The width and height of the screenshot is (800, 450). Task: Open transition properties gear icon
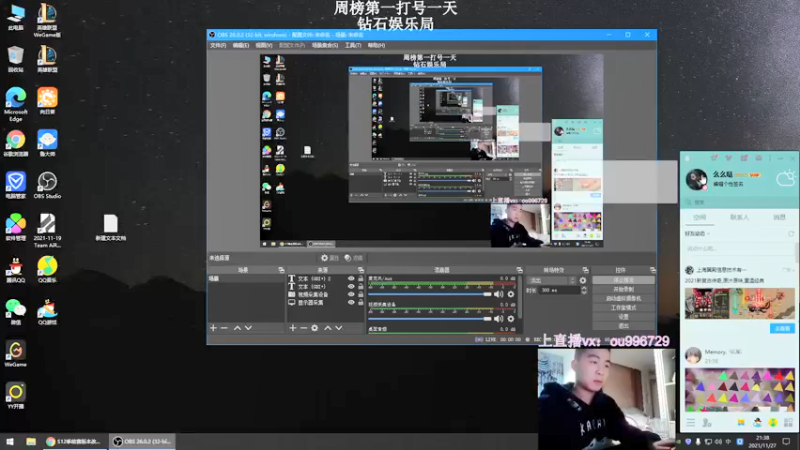583,280
